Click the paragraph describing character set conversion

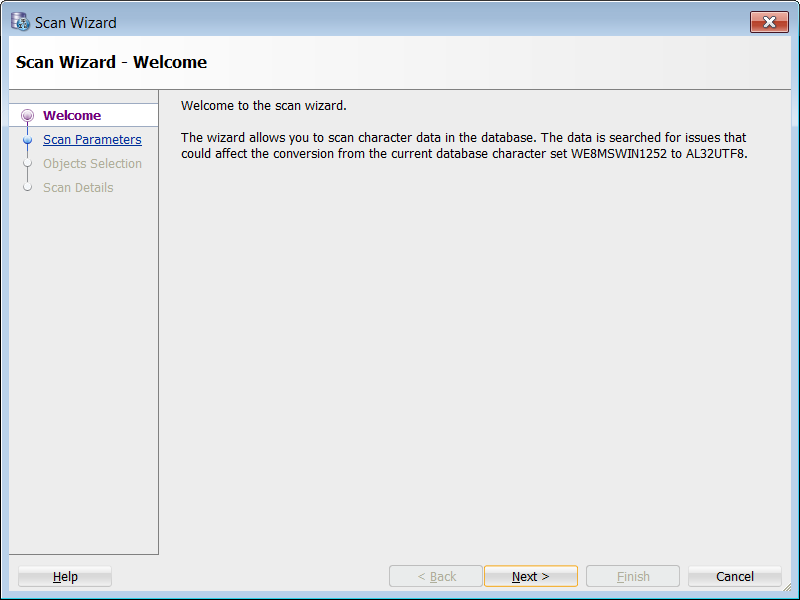(464, 146)
